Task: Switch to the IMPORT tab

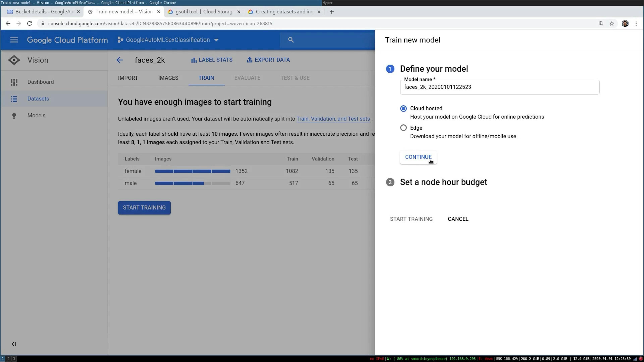Action: pos(128,78)
